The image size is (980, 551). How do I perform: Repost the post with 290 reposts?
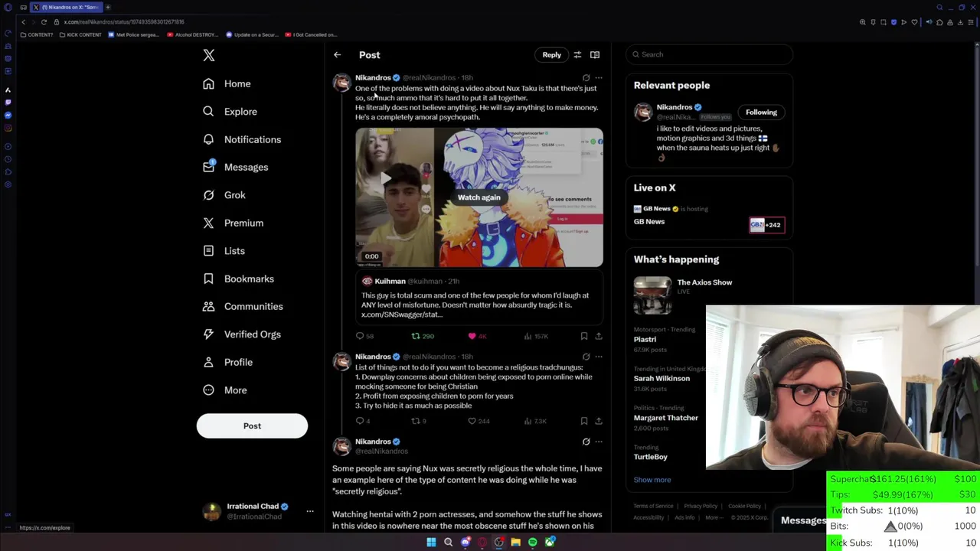[423, 336]
